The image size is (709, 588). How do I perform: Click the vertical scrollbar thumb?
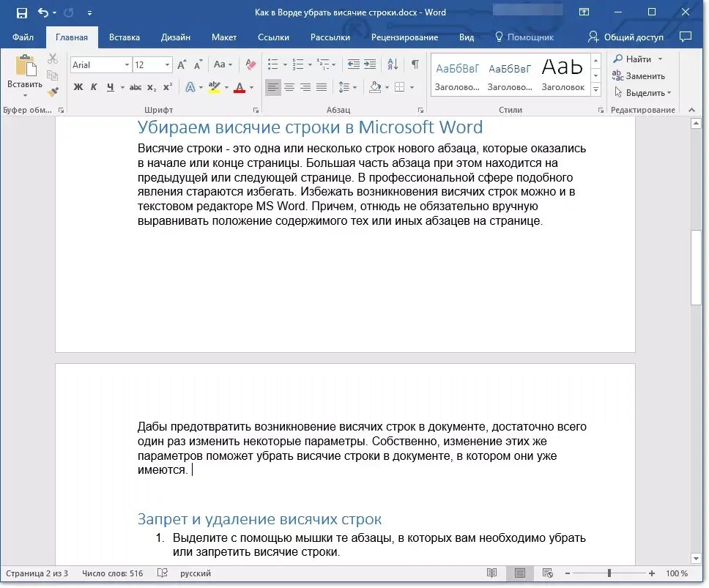pos(696,267)
